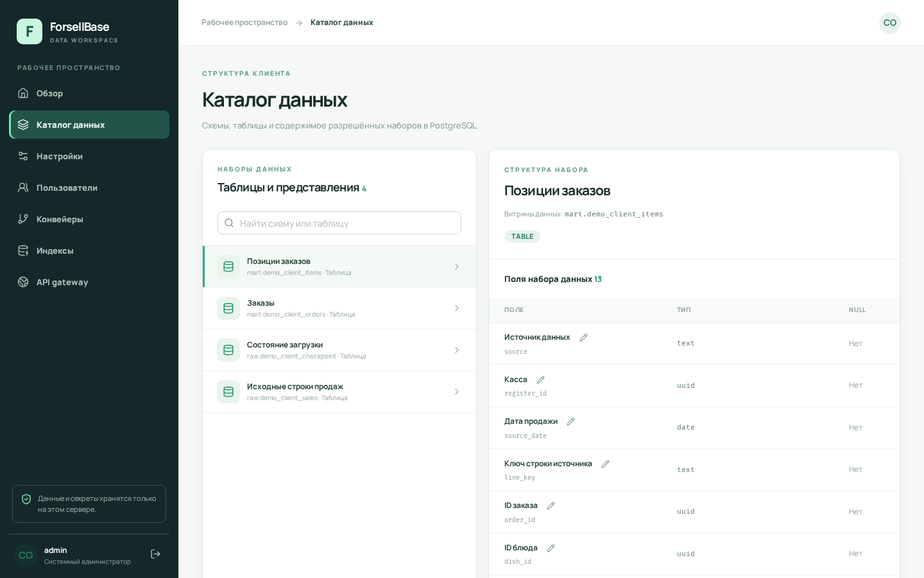The image size is (924, 578).
Task: Select the Исходные строки продаж table
Action: pos(339,392)
